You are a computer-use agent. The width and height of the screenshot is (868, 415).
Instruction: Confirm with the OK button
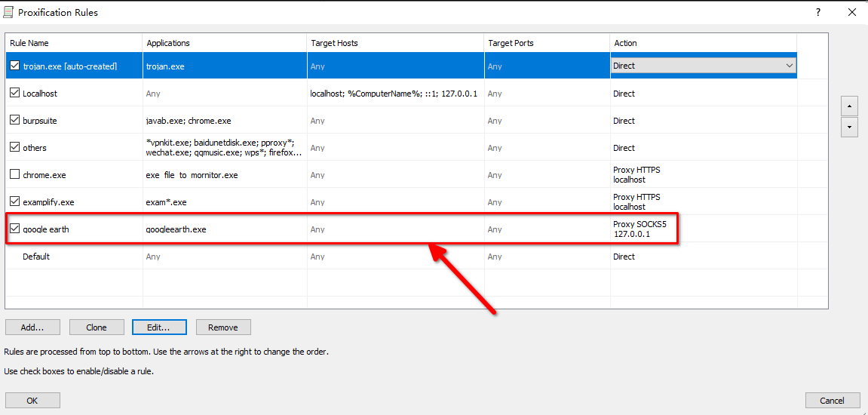(32, 401)
